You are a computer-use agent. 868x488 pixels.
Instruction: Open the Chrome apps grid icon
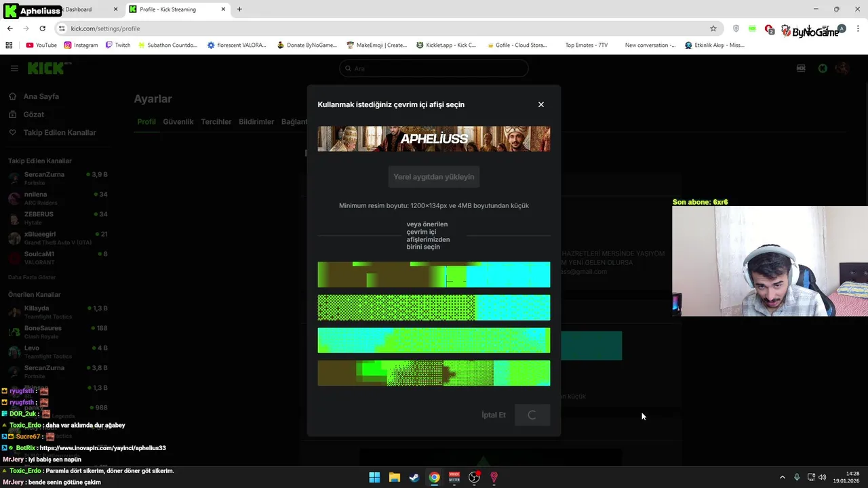point(9,45)
